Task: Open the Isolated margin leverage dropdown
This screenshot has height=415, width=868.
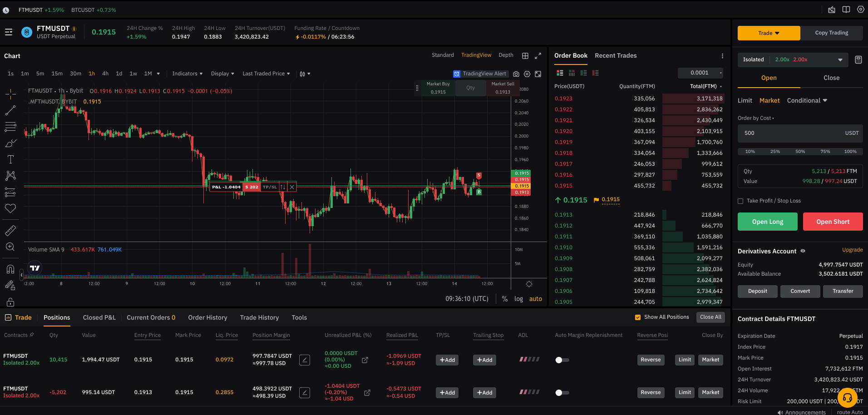Action: [x=793, y=59]
